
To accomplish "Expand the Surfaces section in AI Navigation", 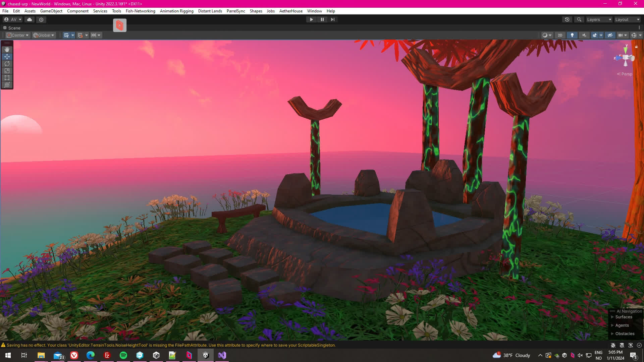I will coord(612,317).
